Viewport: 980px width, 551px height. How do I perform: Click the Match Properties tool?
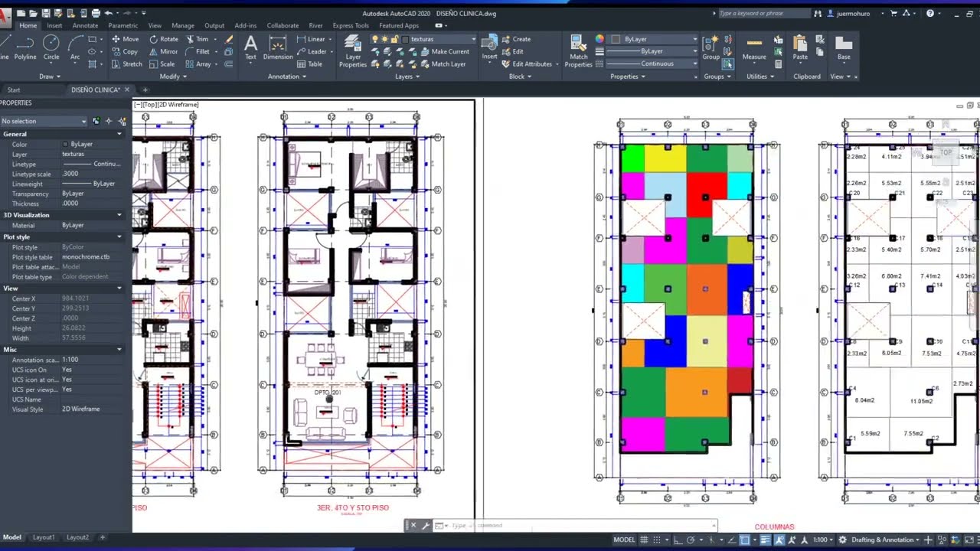[x=579, y=51]
